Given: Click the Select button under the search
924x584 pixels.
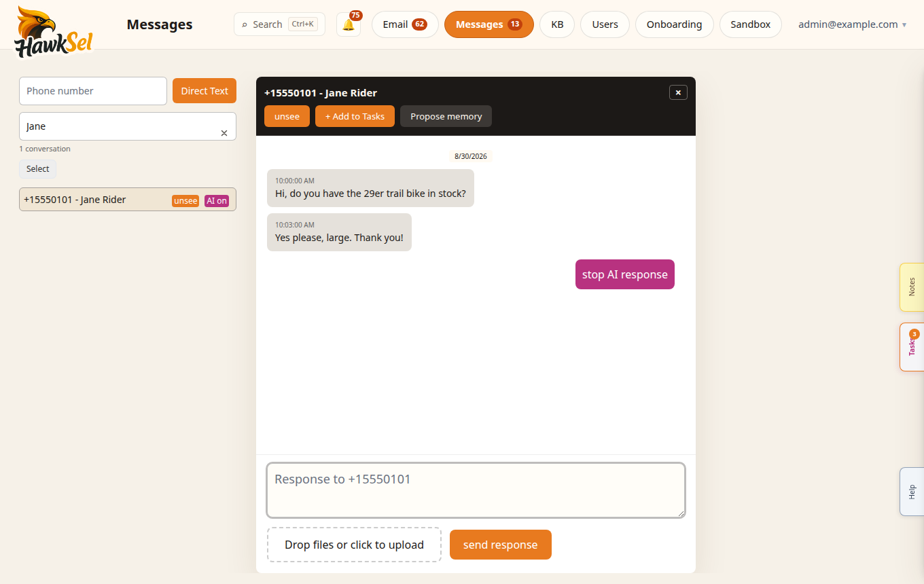Looking at the screenshot, I should (x=38, y=169).
